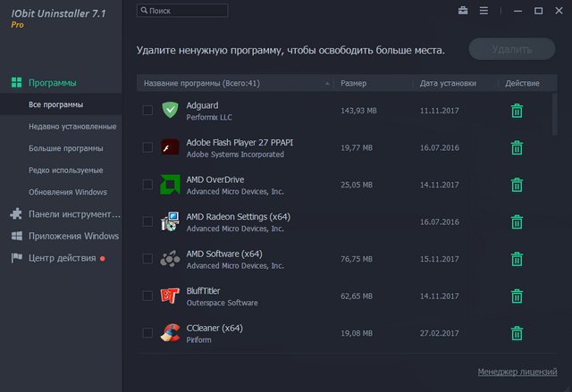Click the trash icon for CCleaner (x64)

[x=516, y=334]
